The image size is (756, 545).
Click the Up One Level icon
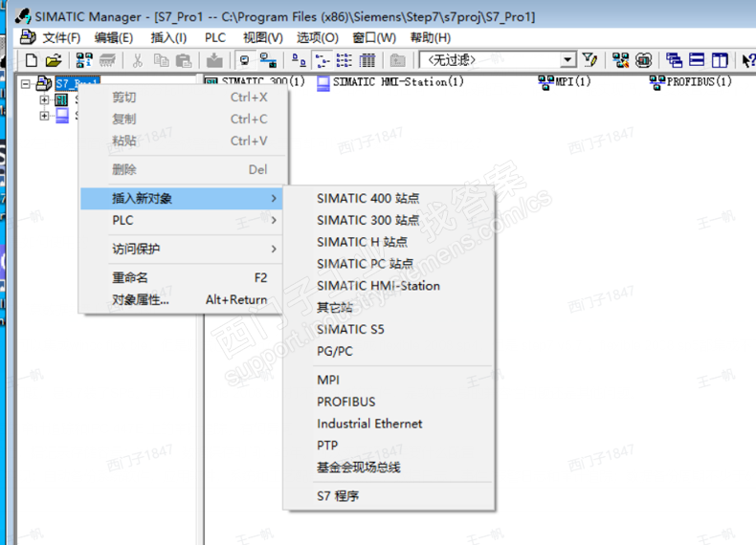tap(397, 60)
